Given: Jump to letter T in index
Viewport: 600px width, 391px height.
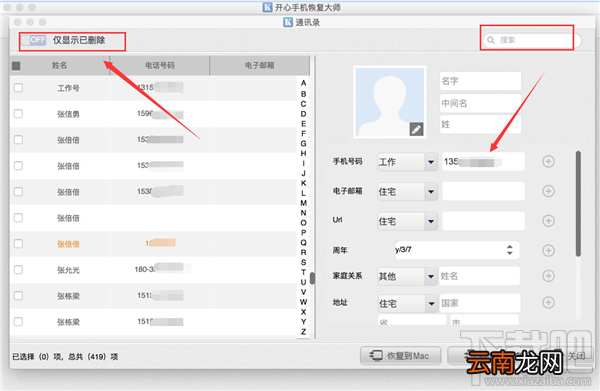Looking at the screenshot, I should point(303,272).
